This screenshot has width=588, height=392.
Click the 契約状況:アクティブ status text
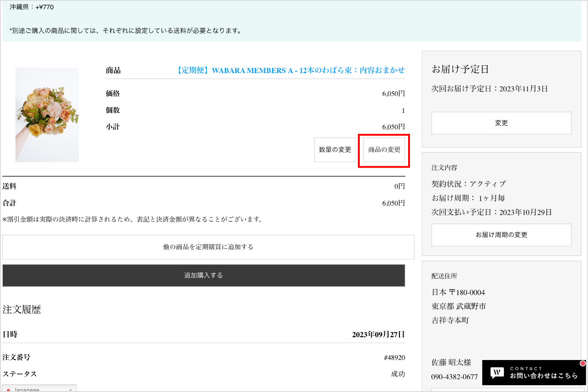pos(469,184)
